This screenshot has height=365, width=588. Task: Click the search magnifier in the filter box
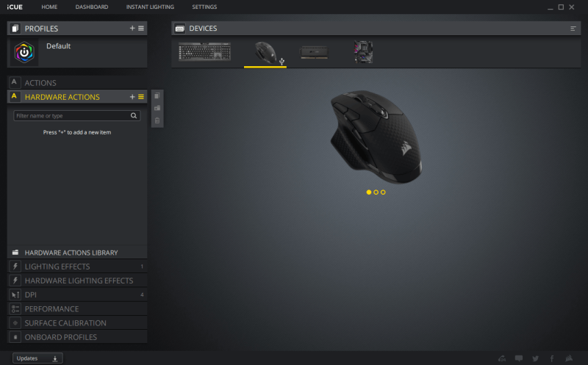click(134, 115)
